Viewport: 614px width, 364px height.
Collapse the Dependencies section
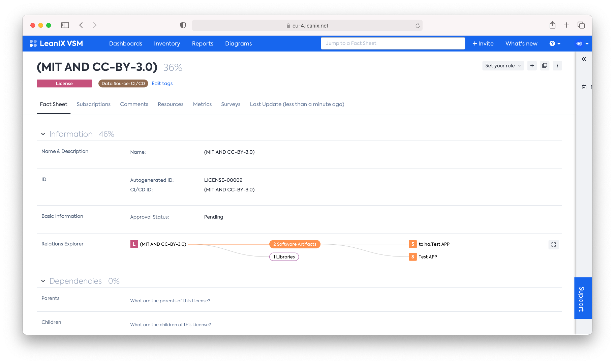(43, 281)
